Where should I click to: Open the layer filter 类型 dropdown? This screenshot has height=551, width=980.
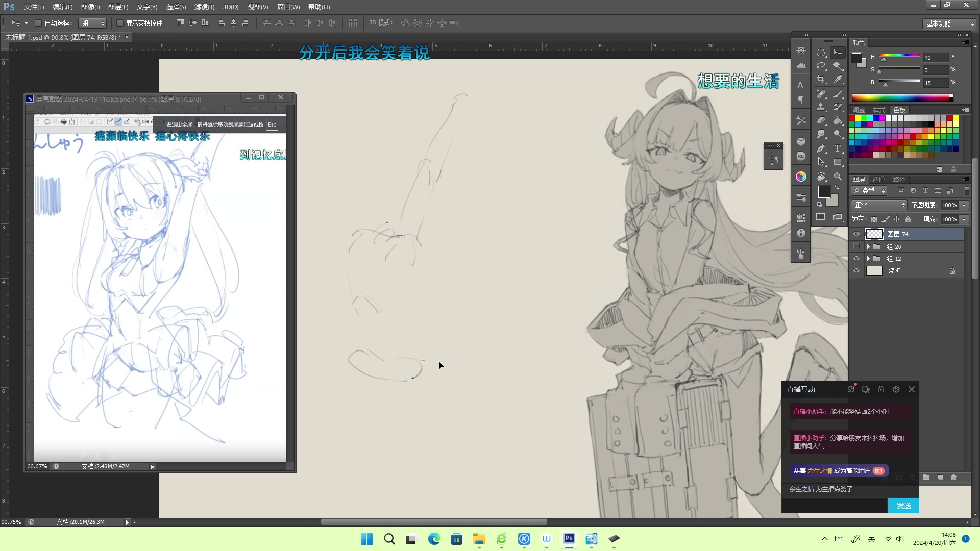[x=869, y=191]
